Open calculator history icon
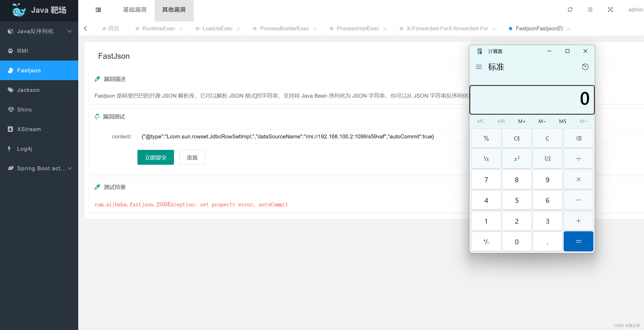644x330 pixels. coord(585,67)
